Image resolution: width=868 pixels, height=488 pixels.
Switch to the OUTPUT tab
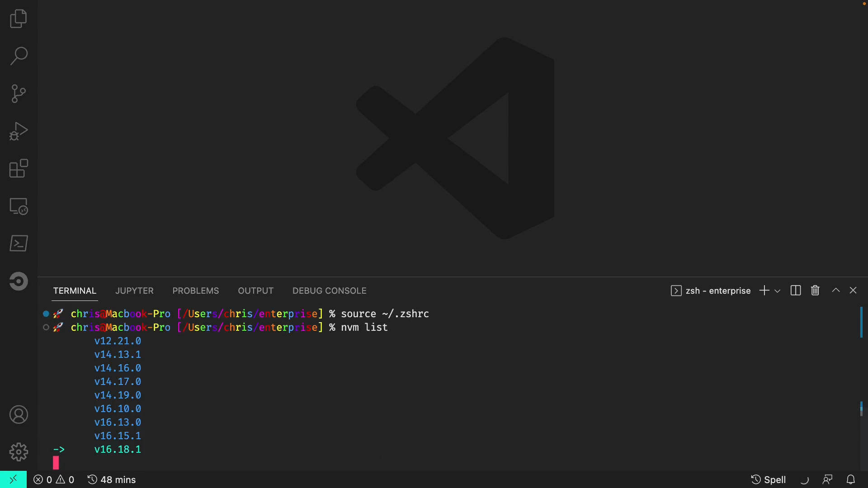(x=255, y=291)
